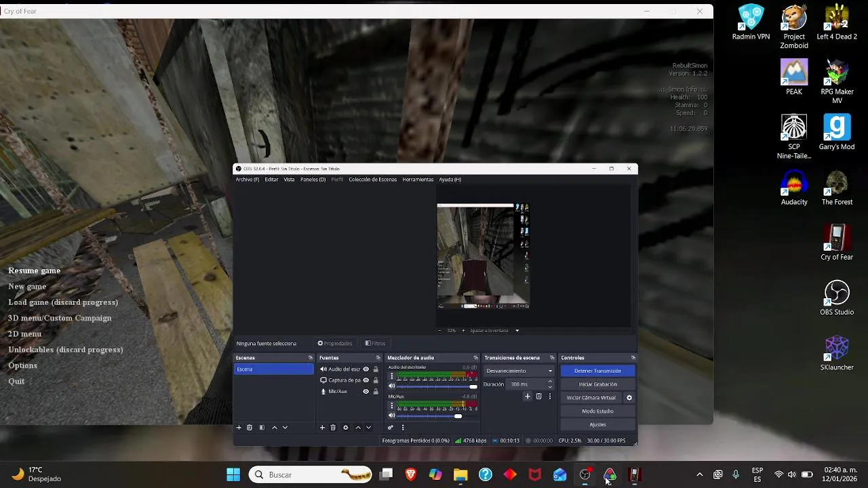This screenshot has width=868, height=488.
Task: Open Editar menu in OBS
Action: [x=271, y=180]
